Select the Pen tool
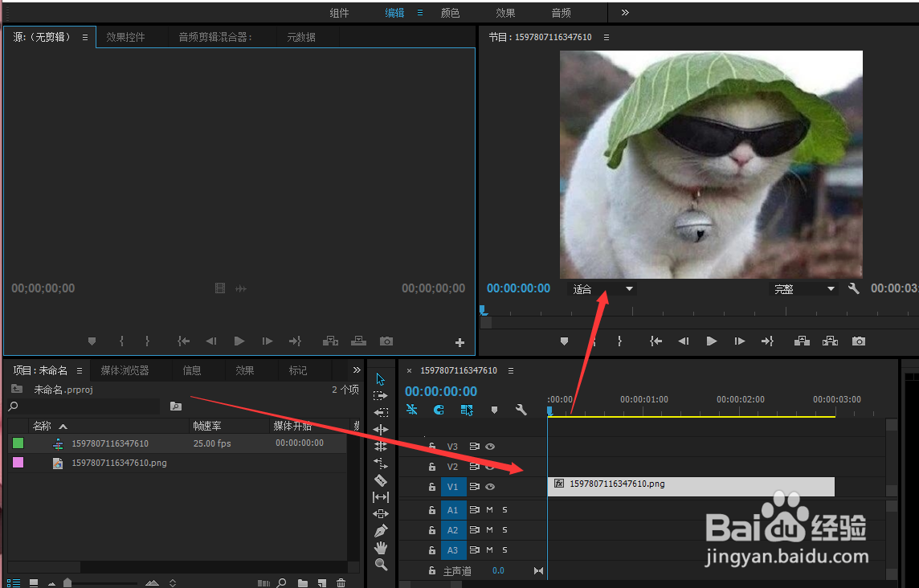Viewport: 919px width, 588px height. 381,530
